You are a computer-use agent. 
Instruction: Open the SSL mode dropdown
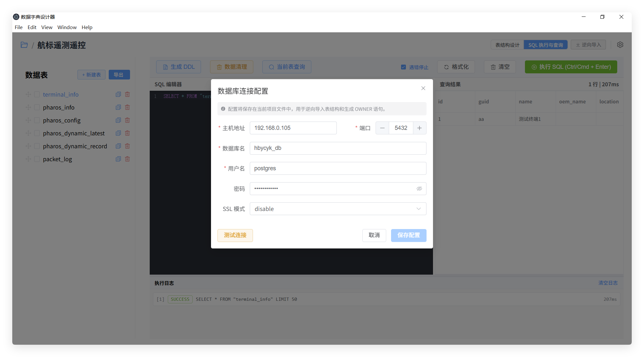click(x=338, y=209)
